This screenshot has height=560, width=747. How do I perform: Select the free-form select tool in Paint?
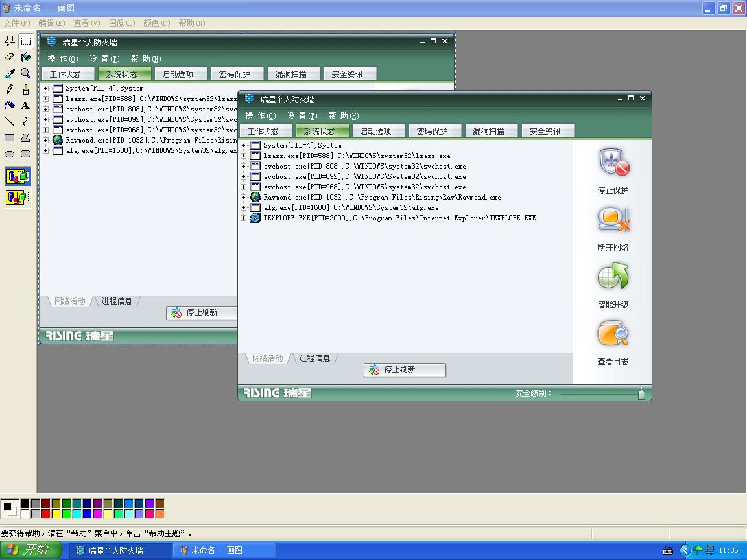point(10,41)
